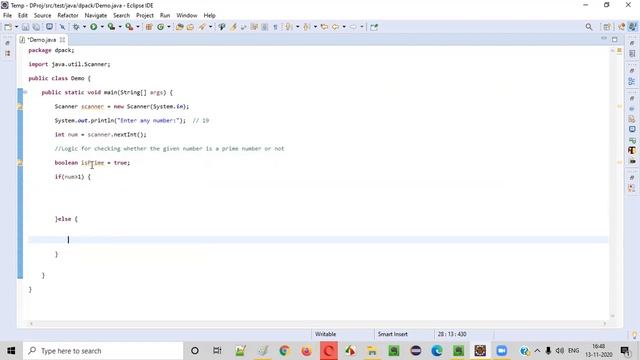Click the Pin Editor icon
This screenshot has width=640, height=360.
coord(374,27)
